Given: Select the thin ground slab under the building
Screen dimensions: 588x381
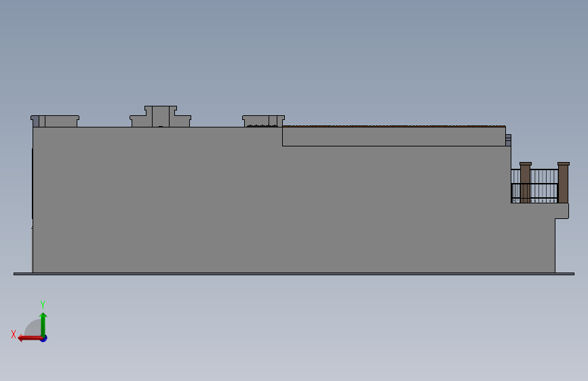Looking at the screenshot, I should [x=294, y=274].
